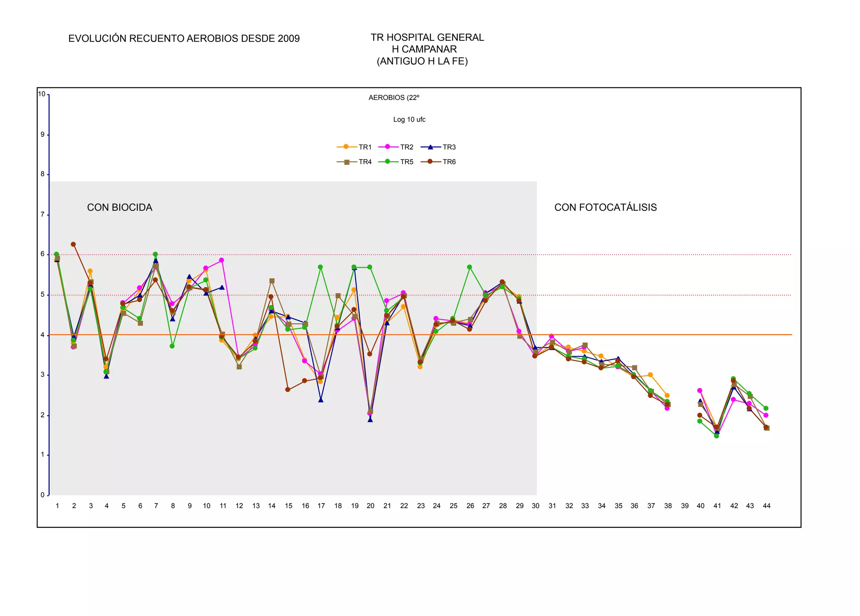Click the chart title EVOLUCIÓN RECUENTO AEROBIOS
The height and width of the screenshot is (616, 860).
tap(184, 39)
